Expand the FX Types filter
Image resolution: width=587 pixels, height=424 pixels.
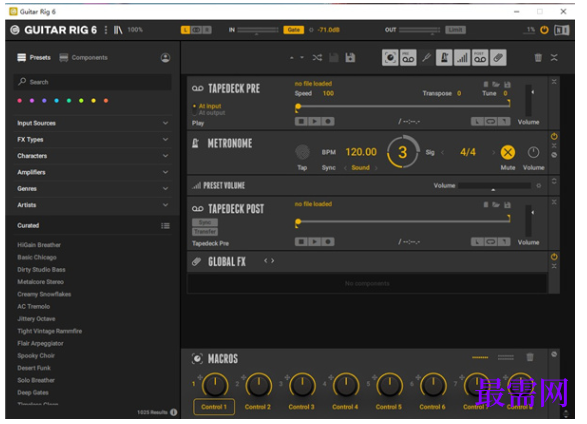[x=92, y=140]
